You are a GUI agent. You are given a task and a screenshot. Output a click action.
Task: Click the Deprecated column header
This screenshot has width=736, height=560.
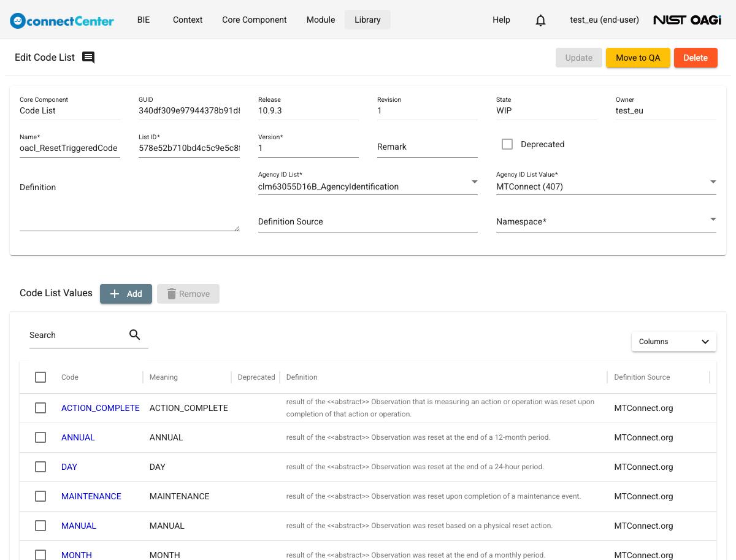coord(256,377)
